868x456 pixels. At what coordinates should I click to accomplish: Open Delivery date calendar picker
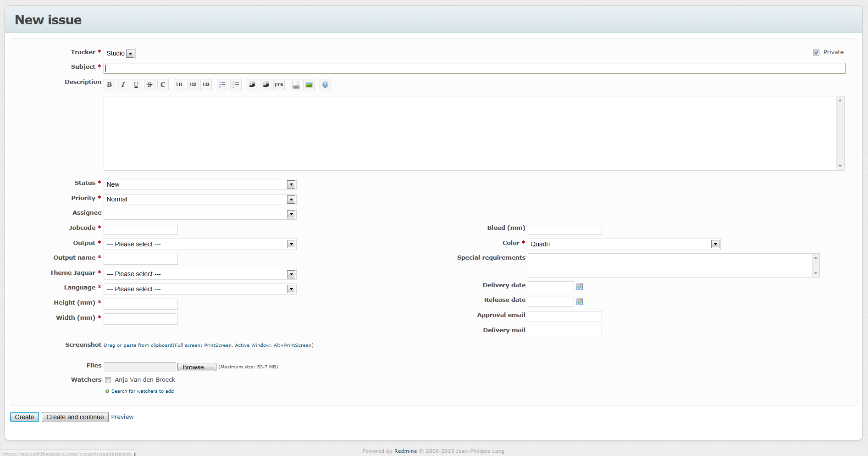pos(580,287)
